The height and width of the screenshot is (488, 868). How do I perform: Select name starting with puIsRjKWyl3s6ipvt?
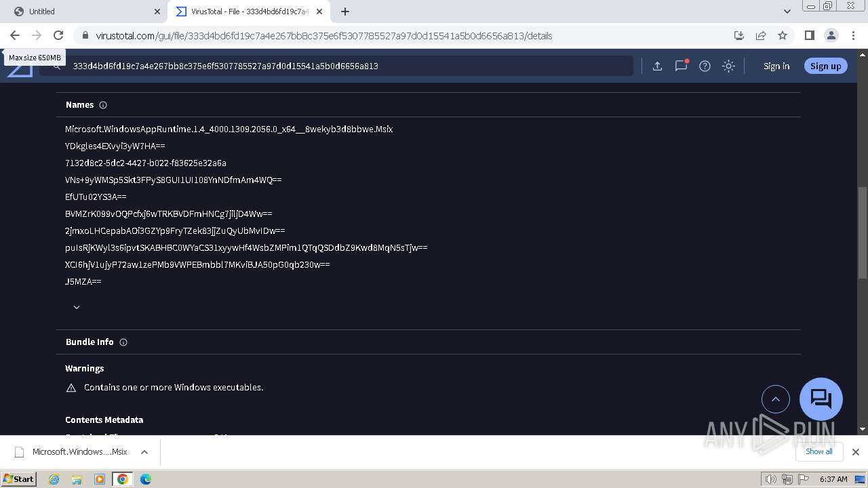246,247
